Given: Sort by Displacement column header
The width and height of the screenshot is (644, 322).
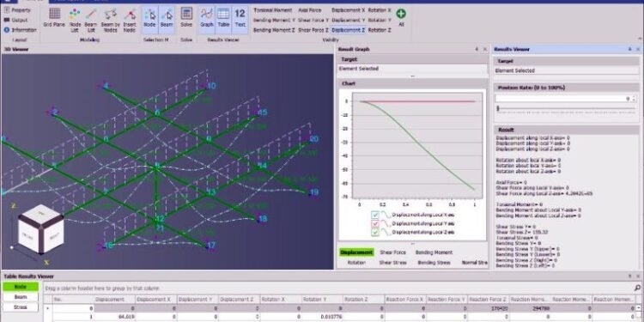Looking at the screenshot, I should coord(115,300).
